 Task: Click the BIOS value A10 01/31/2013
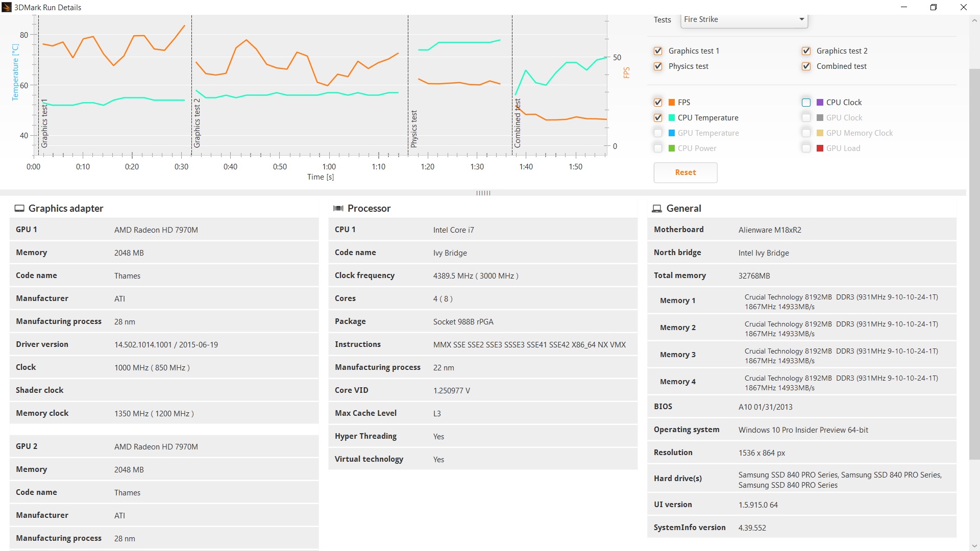(765, 407)
